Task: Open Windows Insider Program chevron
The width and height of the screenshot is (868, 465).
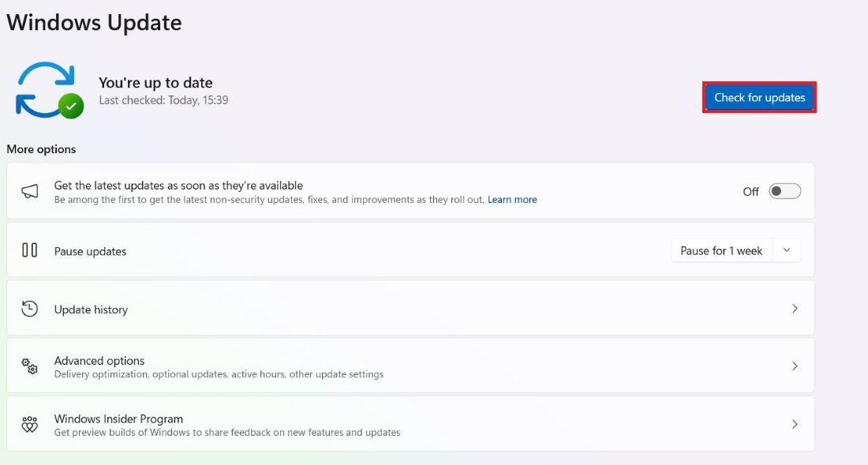Action: [x=795, y=424]
